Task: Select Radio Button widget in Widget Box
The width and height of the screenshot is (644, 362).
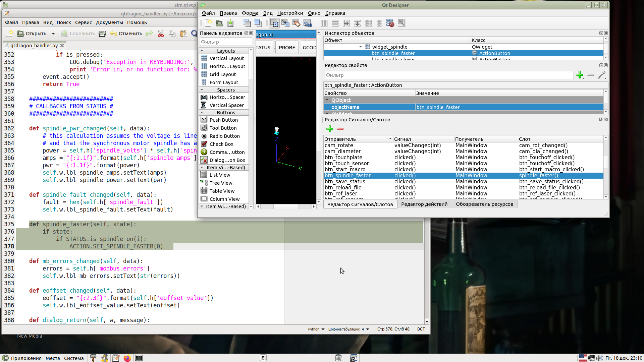Action: [224, 136]
